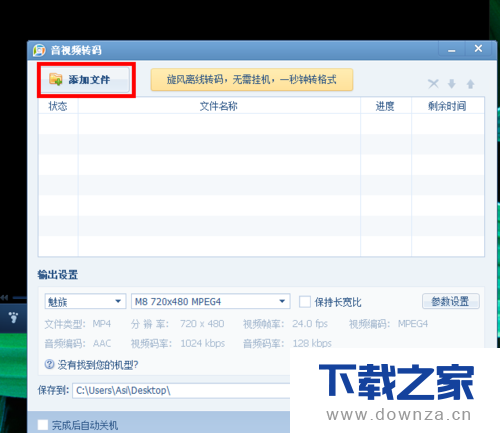The image size is (500, 433).
Task: Click the remove file X icon
Action: [x=433, y=84]
